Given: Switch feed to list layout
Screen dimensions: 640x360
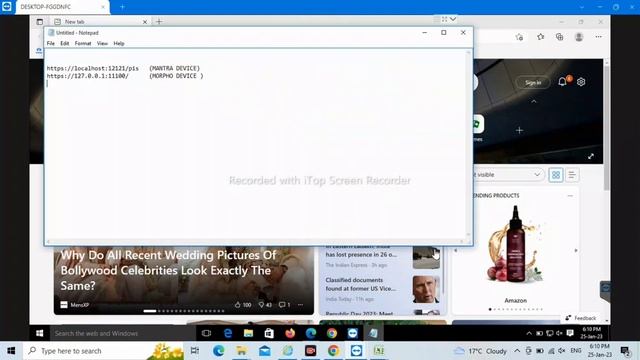Looking at the screenshot, I should 572,175.
